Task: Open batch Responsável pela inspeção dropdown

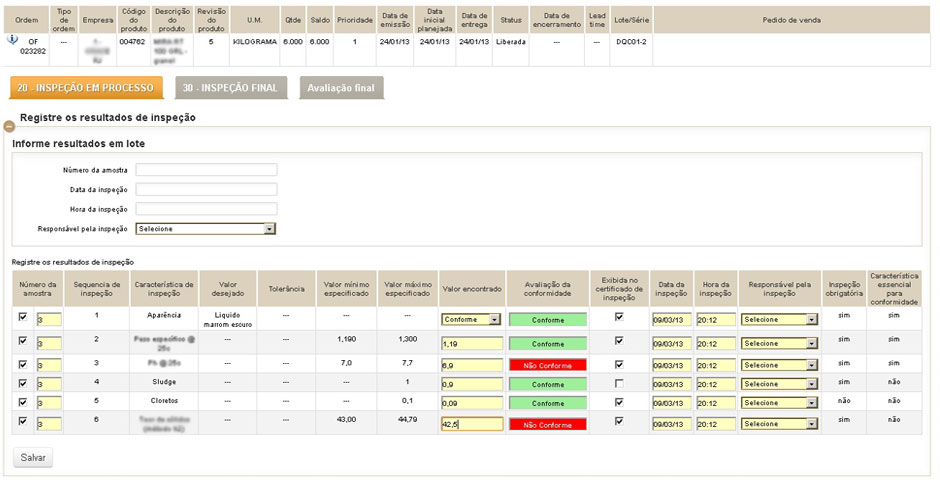Action: pos(206,229)
